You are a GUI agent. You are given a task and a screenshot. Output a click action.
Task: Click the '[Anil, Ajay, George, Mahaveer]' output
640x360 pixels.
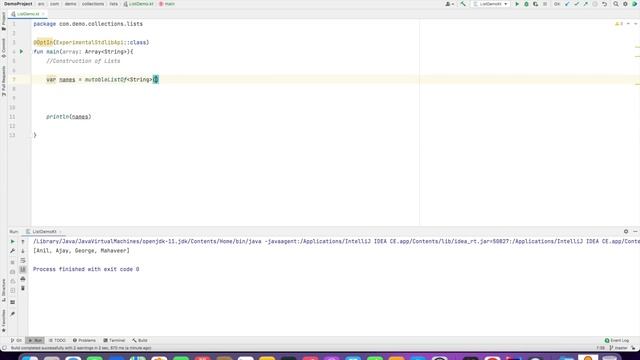pos(81,251)
